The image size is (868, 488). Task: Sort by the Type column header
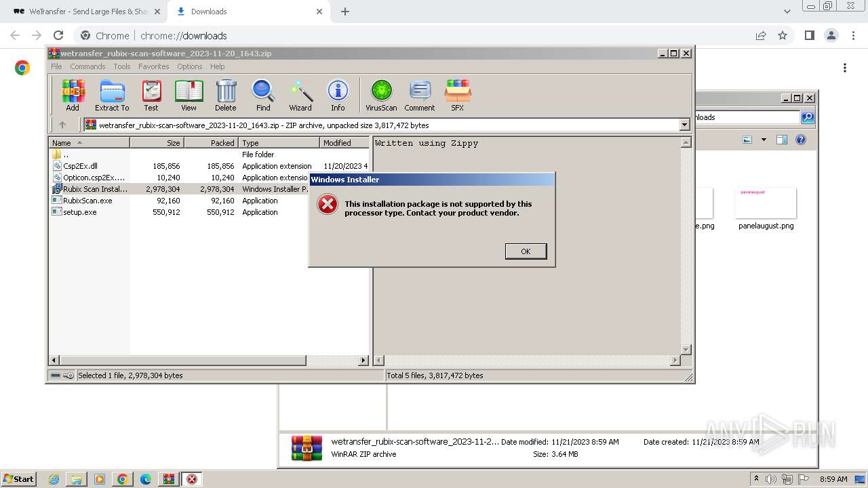pyautogui.click(x=279, y=143)
